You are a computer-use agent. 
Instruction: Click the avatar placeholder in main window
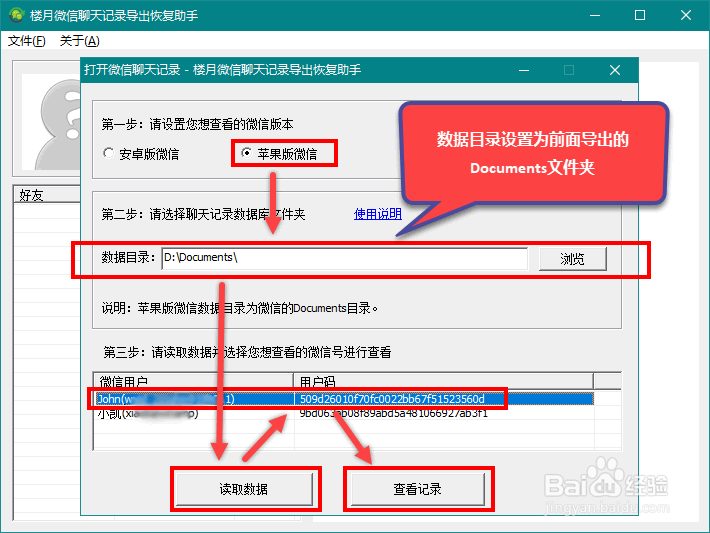pos(51,122)
